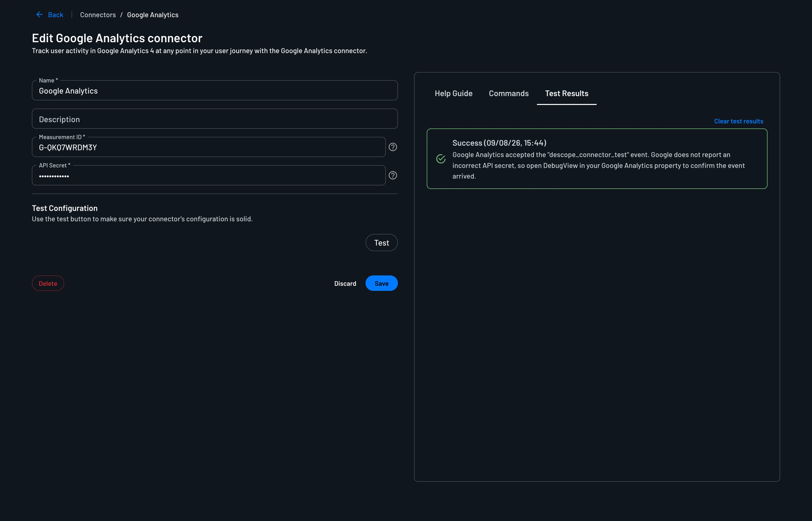The image size is (812, 521).
Task: Discard the connector changes
Action: (x=345, y=284)
